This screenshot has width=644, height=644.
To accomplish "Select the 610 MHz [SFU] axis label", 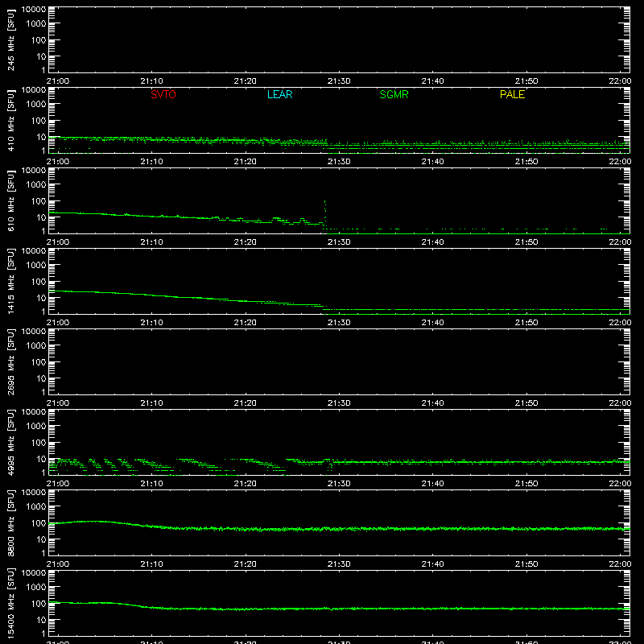I will tap(10, 200).
